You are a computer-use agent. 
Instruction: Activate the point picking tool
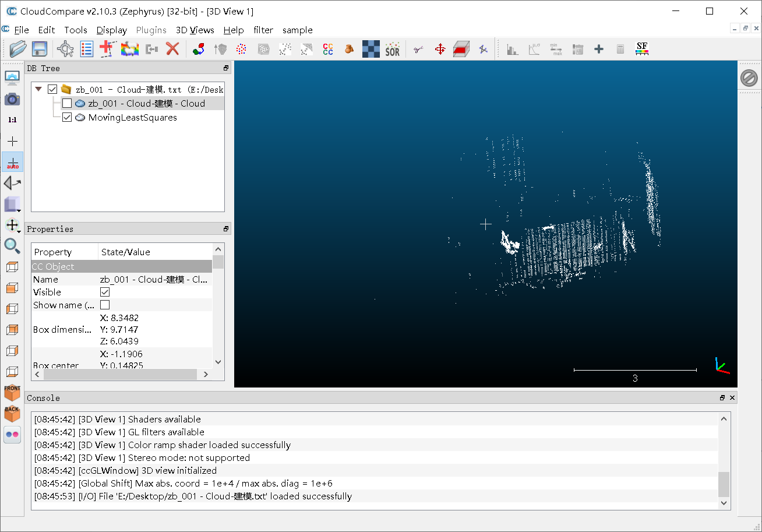pos(65,49)
